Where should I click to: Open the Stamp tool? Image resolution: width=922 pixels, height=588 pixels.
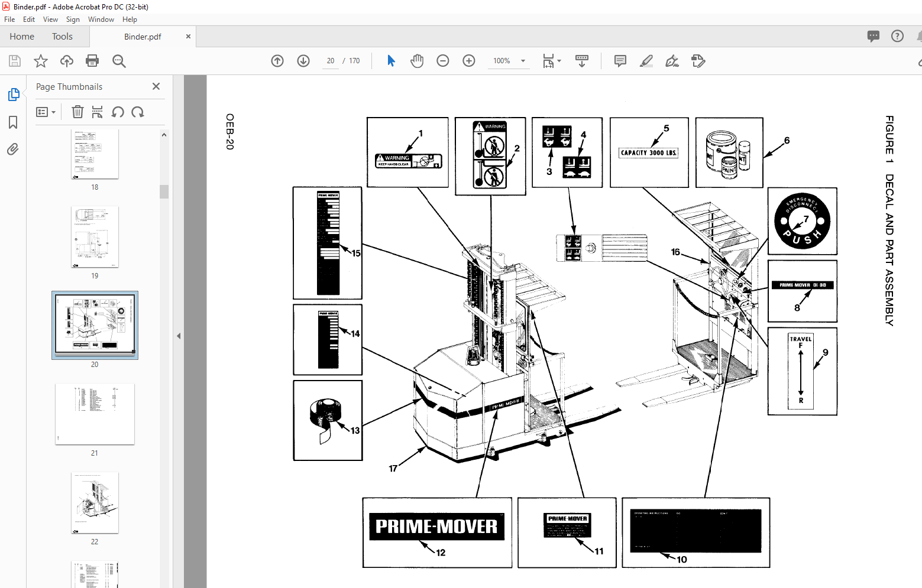pyautogui.click(x=698, y=61)
